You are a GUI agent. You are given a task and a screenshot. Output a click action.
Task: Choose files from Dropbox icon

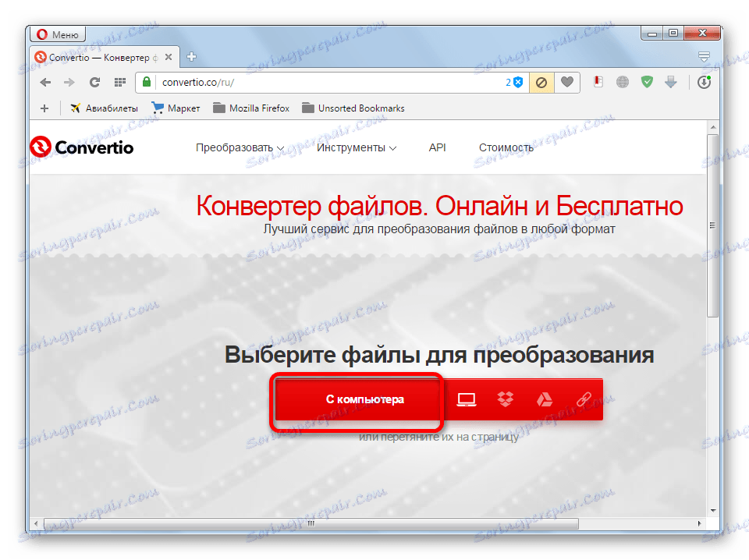[506, 399]
